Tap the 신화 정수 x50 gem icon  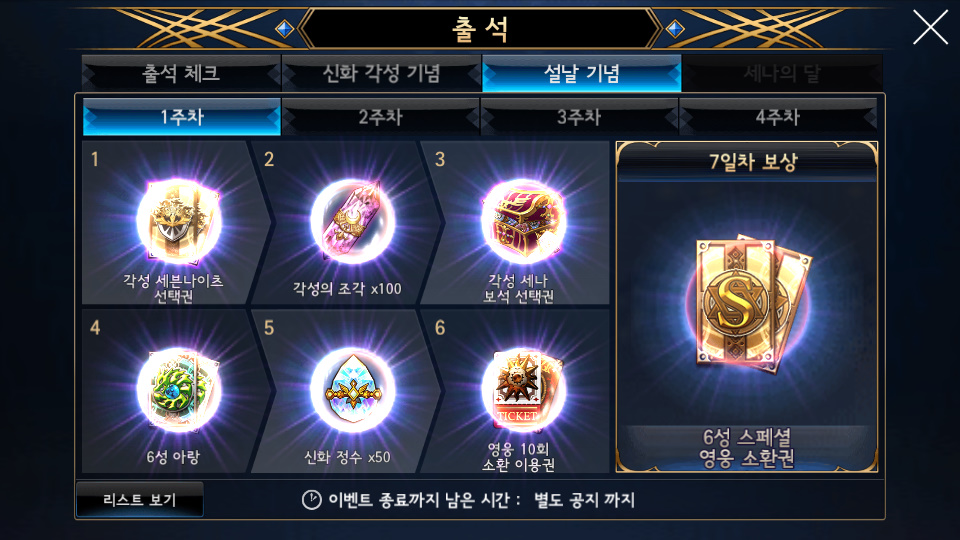[x=353, y=390]
